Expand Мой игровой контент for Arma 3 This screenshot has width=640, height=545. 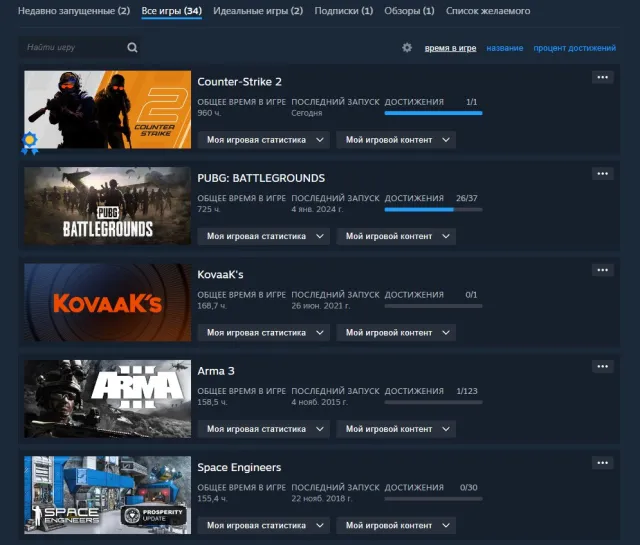[396, 429]
